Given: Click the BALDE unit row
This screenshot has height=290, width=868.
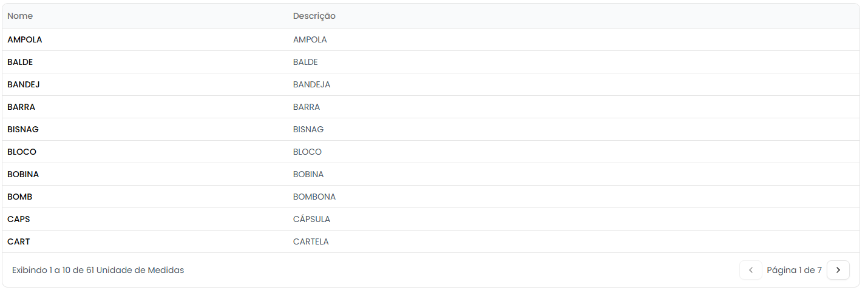Looking at the screenshot, I should click(20, 62).
